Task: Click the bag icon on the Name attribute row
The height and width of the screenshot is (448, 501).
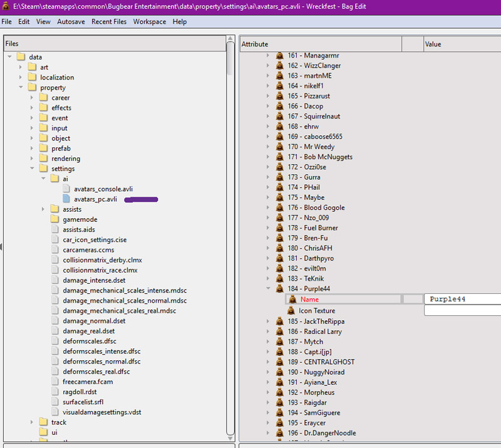Action: (x=292, y=300)
